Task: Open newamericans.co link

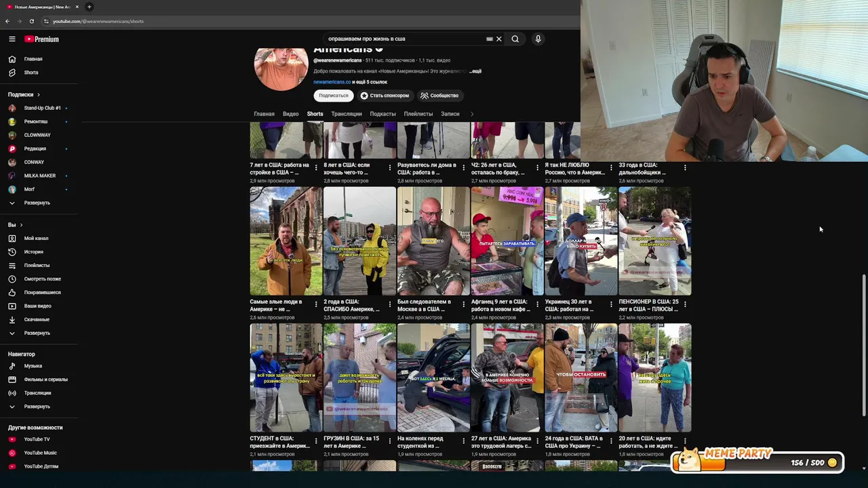Action: [x=332, y=82]
